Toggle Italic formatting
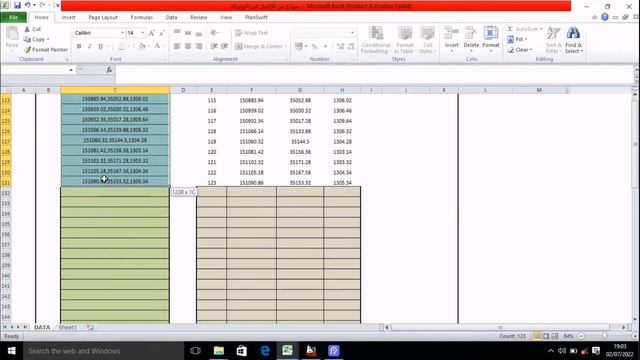 (x=89, y=46)
